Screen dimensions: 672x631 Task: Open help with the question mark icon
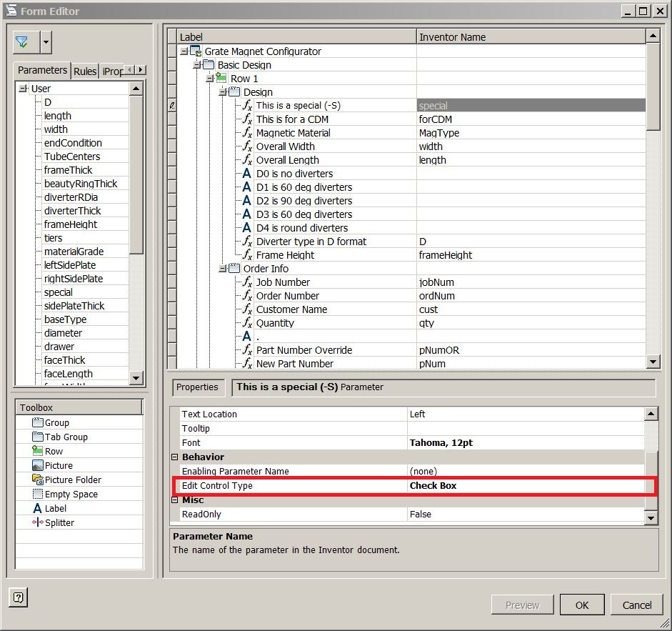pyautogui.click(x=17, y=597)
